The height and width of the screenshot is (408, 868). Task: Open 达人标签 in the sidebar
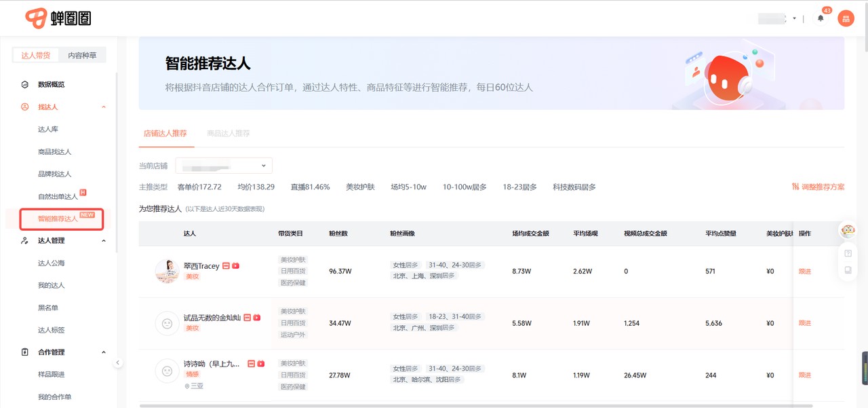(x=52, y=330)
